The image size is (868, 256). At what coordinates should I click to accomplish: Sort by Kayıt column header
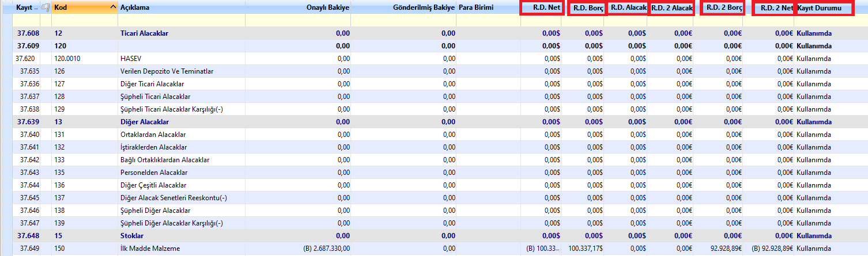27,8
